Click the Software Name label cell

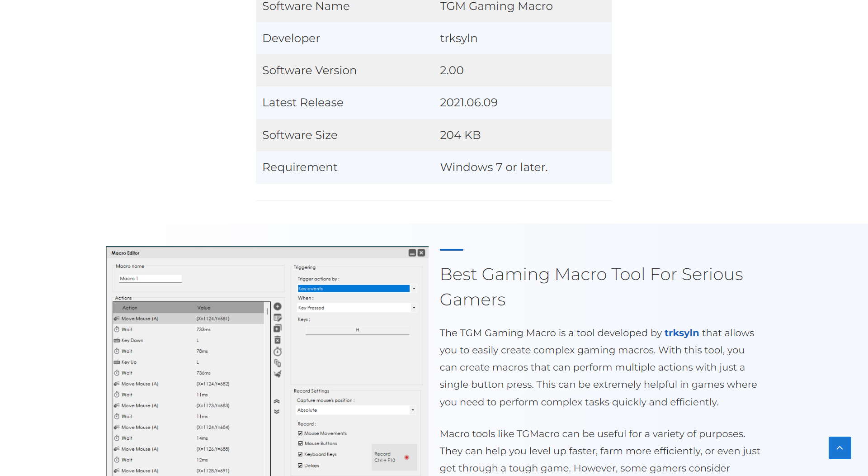306,6
